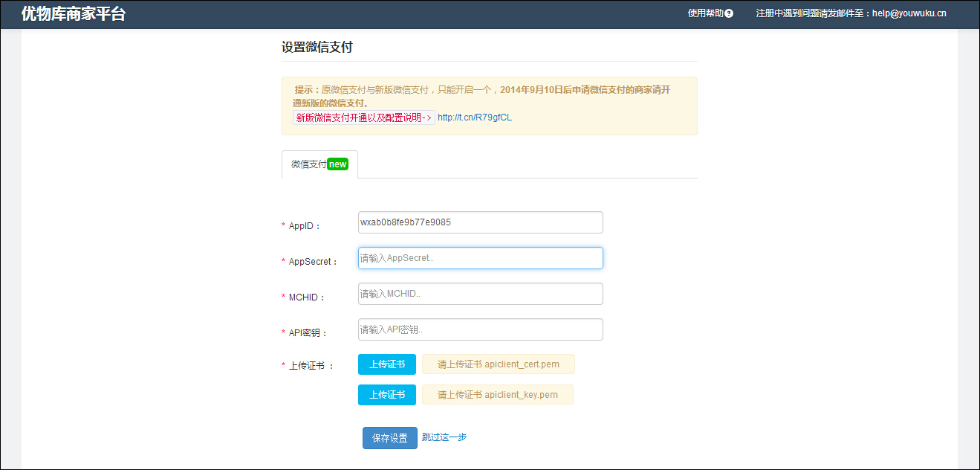The height and width of the screenshot is (470, 980).
Task: Click the 优物库商家平台 logo title
Action: (x=74, y=13)
